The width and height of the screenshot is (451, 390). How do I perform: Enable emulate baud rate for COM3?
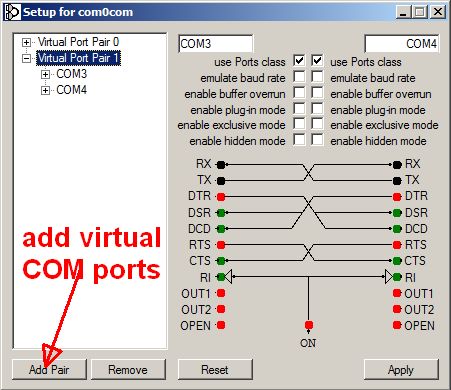coord(299,77)
